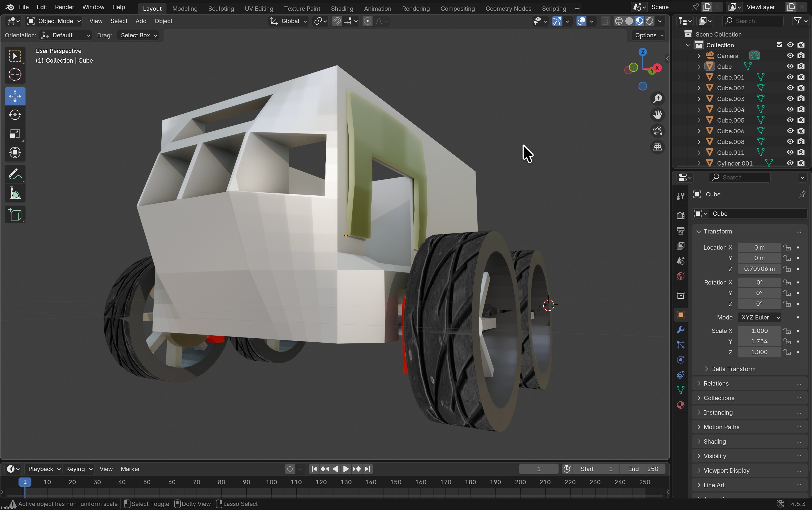
Task: Open the Modifier properties wrench icon
Action: 680,330
